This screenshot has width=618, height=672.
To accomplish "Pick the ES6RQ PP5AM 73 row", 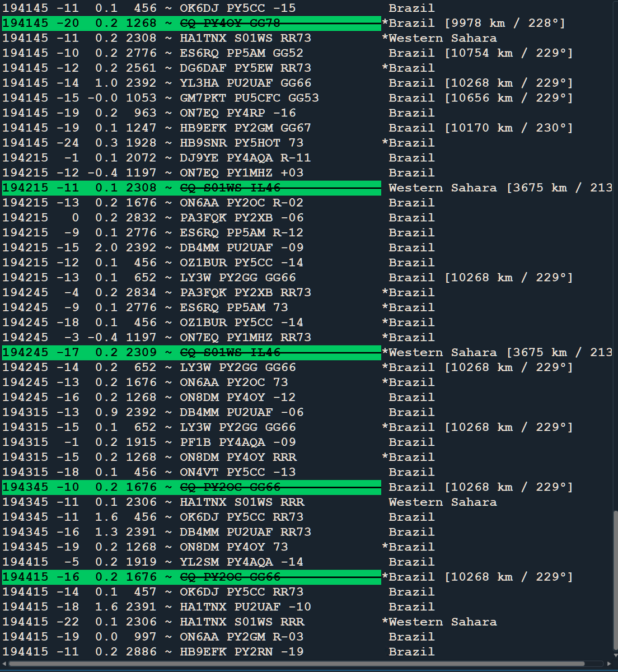I will pos(307,307).
